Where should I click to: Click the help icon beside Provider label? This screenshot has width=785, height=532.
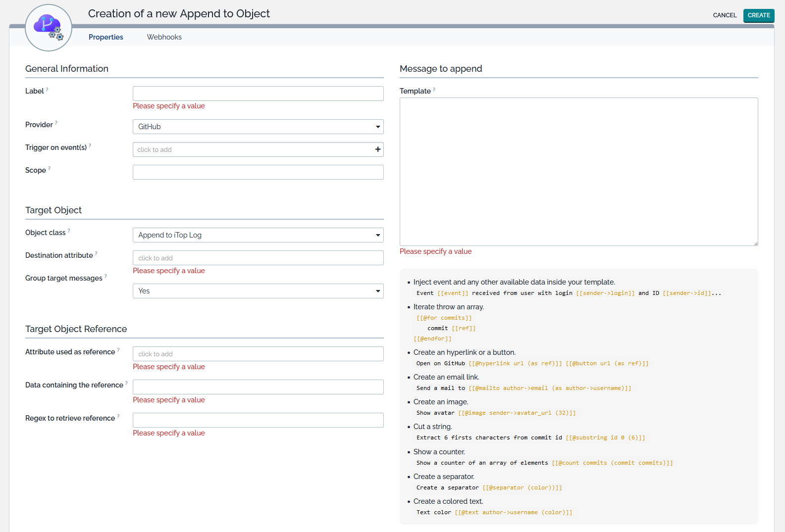click(56, 123)
